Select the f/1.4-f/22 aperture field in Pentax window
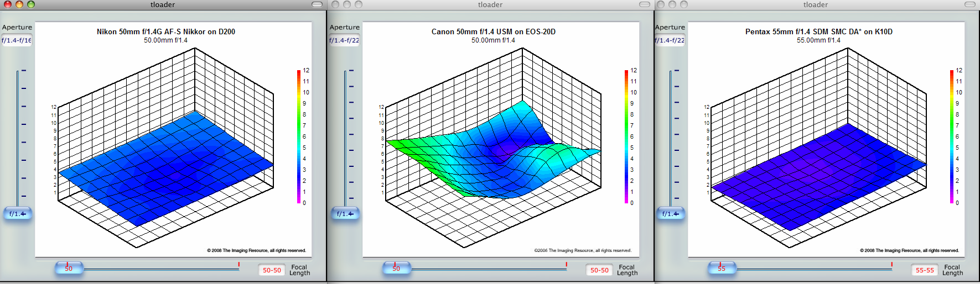The image size is (980, 284). click(x=670, y=40)
